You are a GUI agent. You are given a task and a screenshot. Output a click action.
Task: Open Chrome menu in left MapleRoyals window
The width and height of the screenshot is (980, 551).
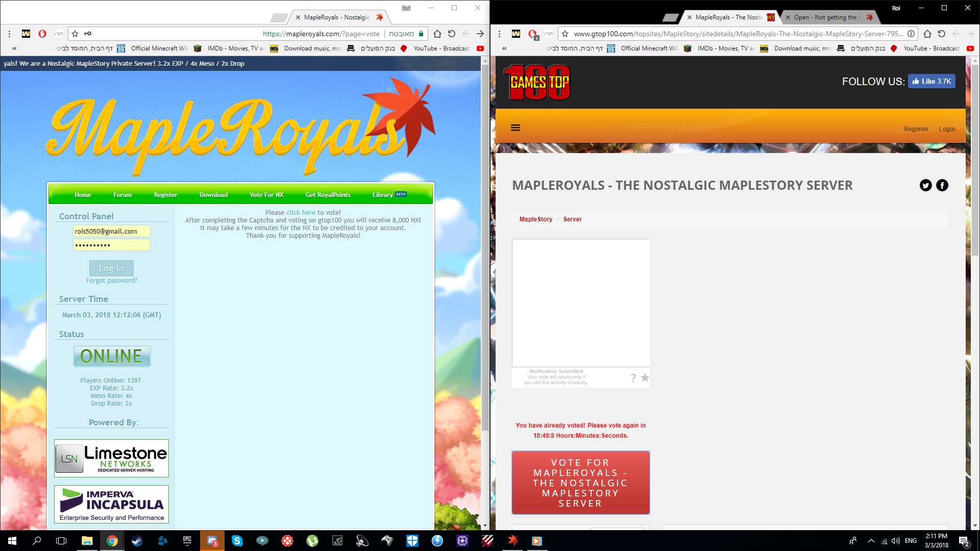pos(9,34)
